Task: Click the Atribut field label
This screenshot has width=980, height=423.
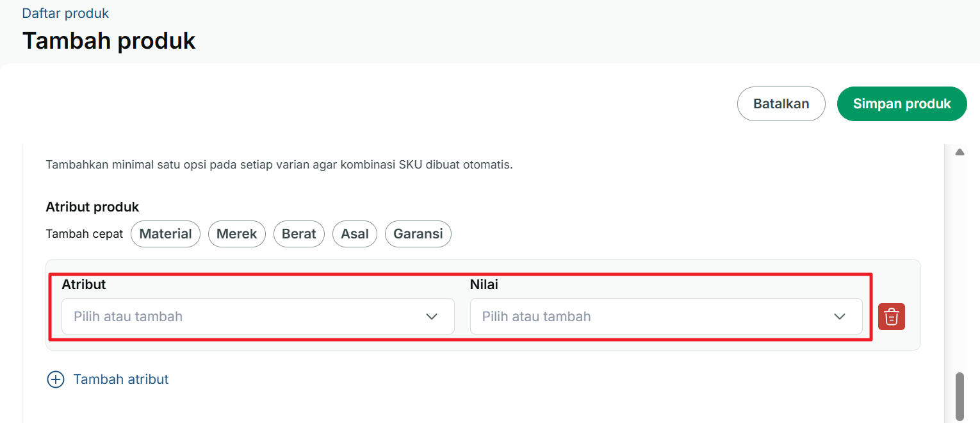Action: 83,285
